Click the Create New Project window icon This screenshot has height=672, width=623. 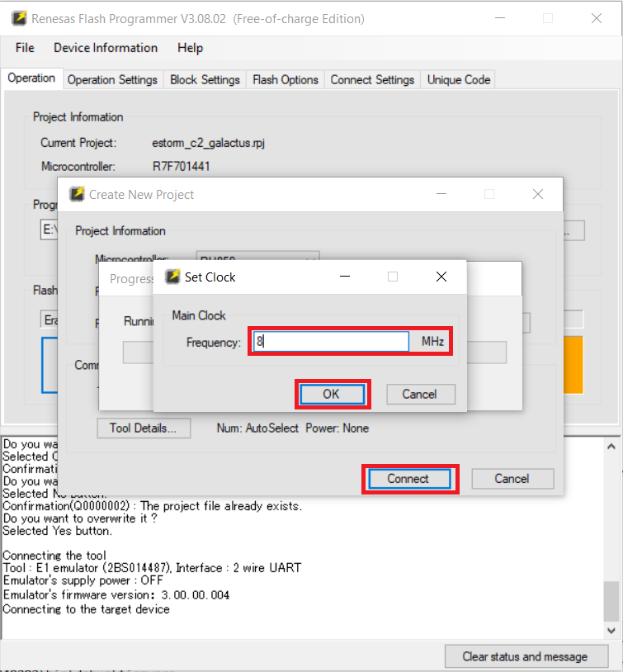tap(77, 194)
